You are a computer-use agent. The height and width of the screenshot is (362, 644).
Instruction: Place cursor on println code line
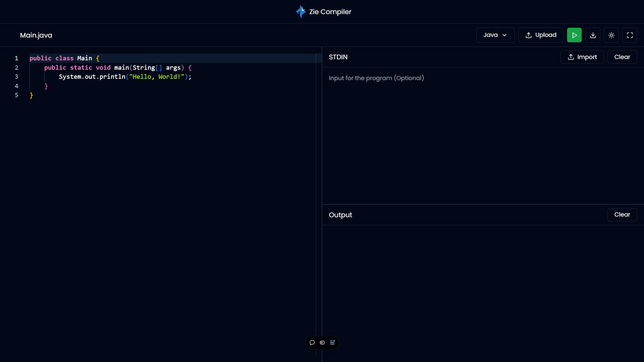pos(125,77)
